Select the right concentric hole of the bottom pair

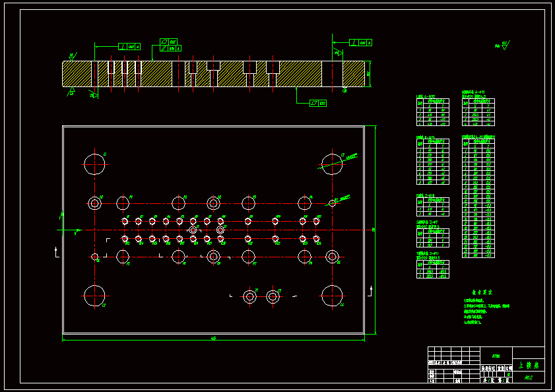273,297
